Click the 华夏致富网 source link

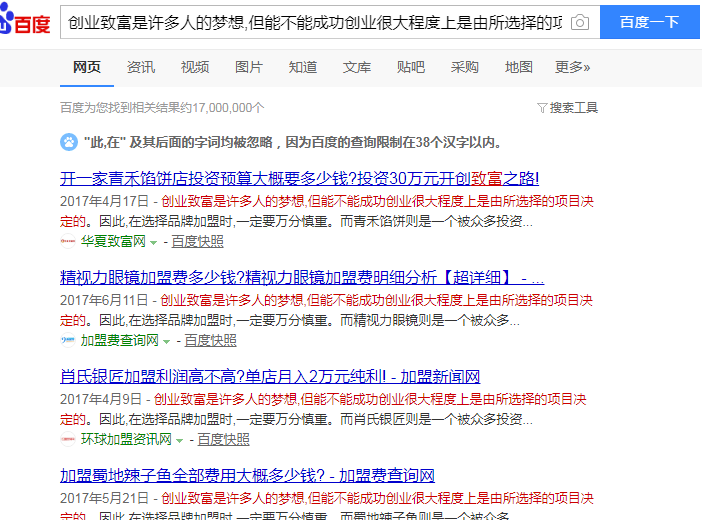tap(113, 241)
